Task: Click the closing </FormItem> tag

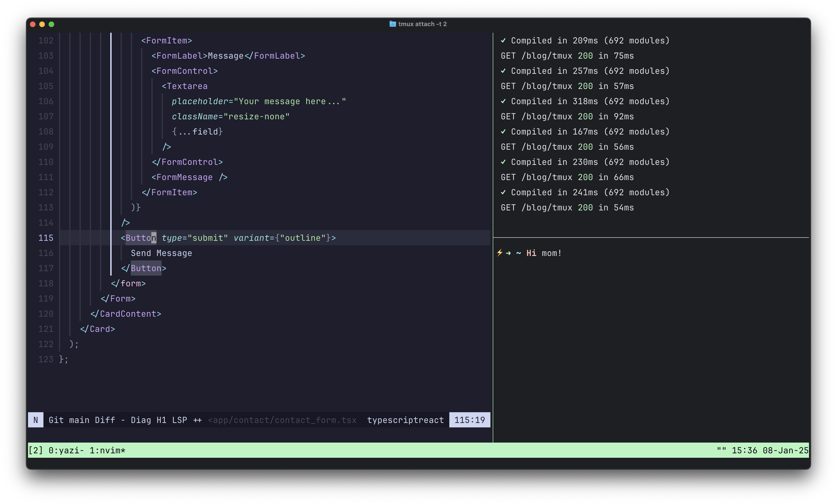Action: 170,192
